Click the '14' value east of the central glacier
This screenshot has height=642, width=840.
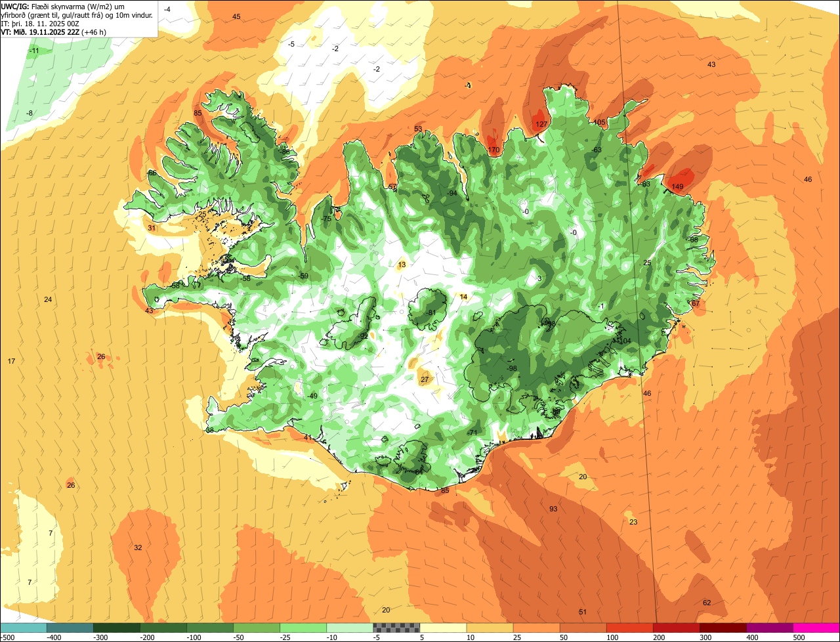click(x=463, y=297)
